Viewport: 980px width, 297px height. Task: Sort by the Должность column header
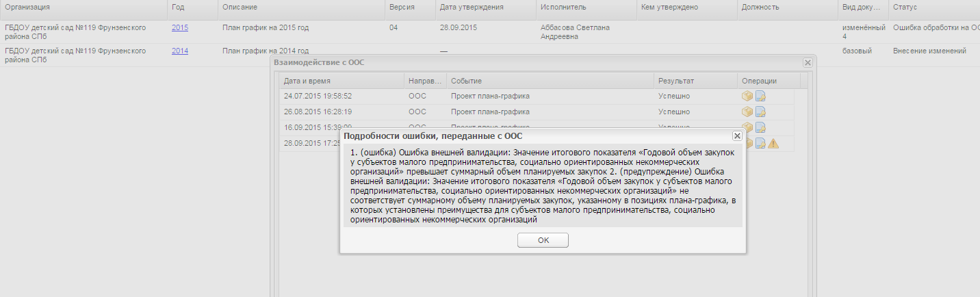coord(786,7)
